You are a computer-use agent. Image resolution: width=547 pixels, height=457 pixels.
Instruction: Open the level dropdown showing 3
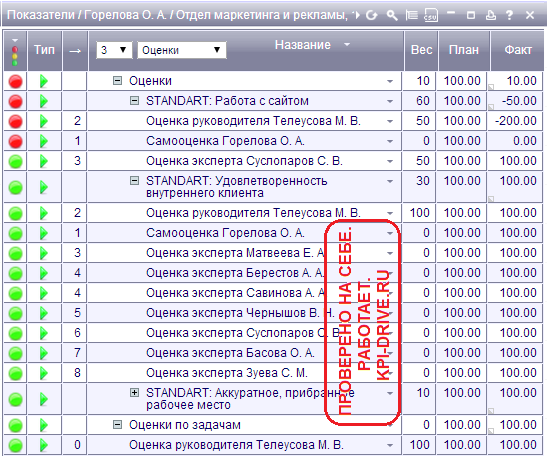(114, 50)
